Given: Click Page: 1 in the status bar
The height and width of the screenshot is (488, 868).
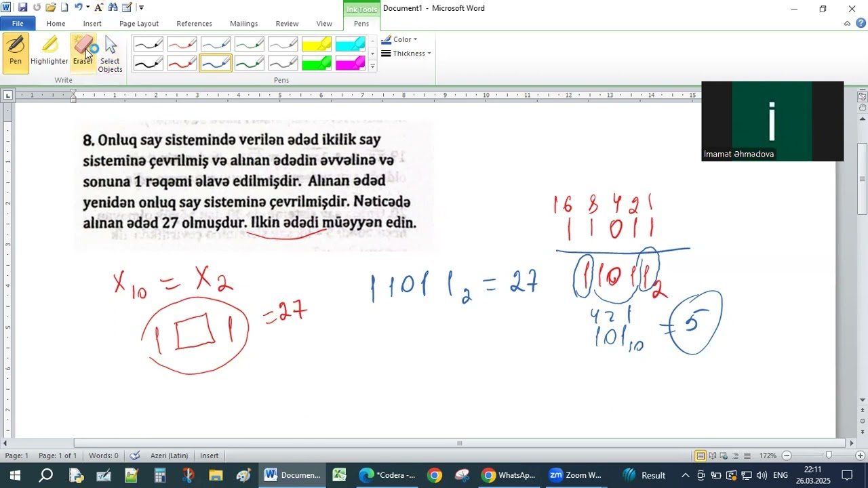Looking at the screenshot, I should click(17, 455).
